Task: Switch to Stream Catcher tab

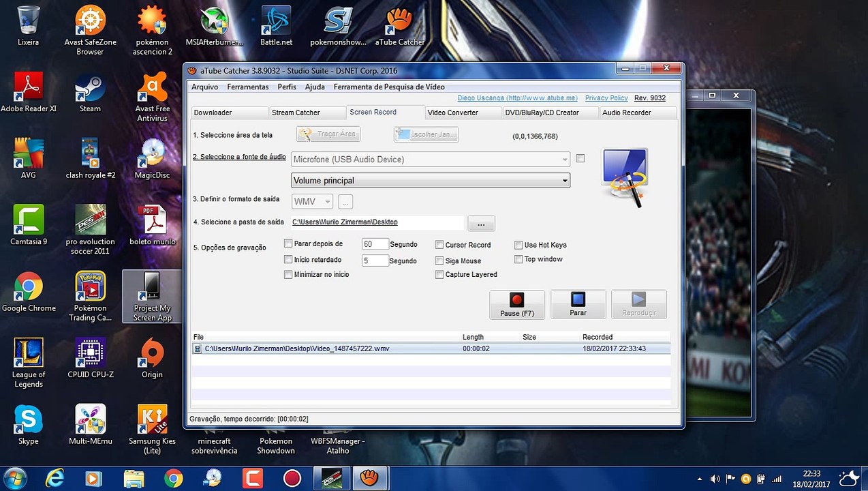Action: coord(307,113)
